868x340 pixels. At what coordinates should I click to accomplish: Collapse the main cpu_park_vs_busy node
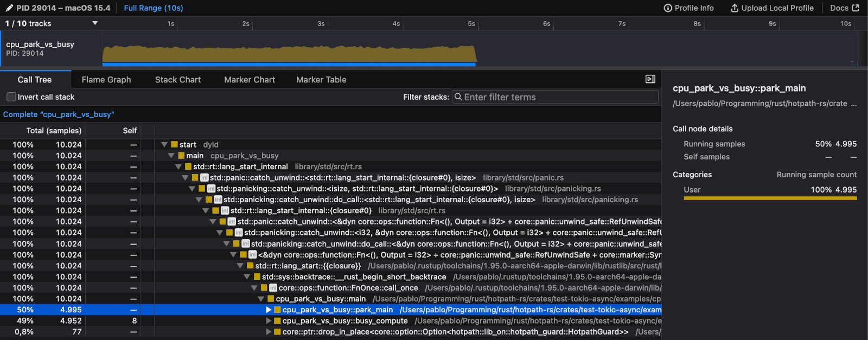(171, 156)
